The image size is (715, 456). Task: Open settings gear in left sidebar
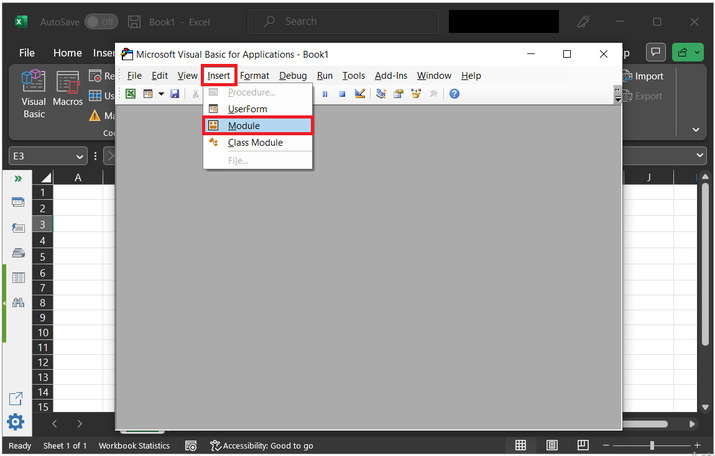click(x=16, y=422)
